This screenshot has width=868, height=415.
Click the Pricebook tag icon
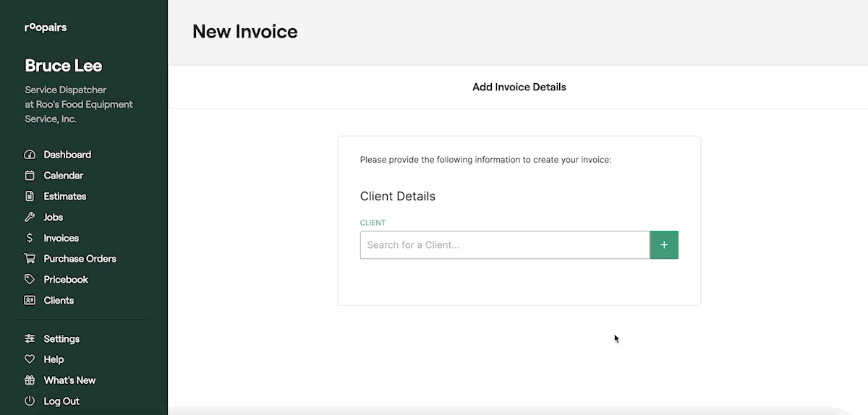click(x=30, y=280)
